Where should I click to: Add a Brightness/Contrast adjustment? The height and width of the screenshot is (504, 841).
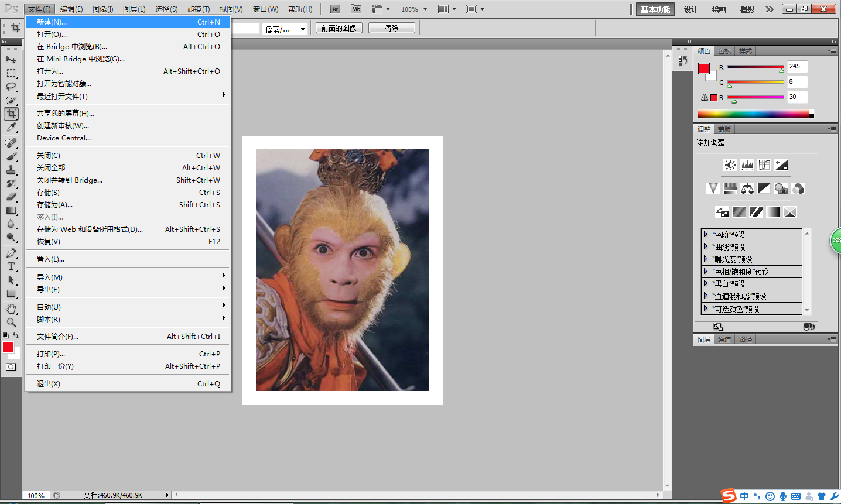[x=730, y=165]
